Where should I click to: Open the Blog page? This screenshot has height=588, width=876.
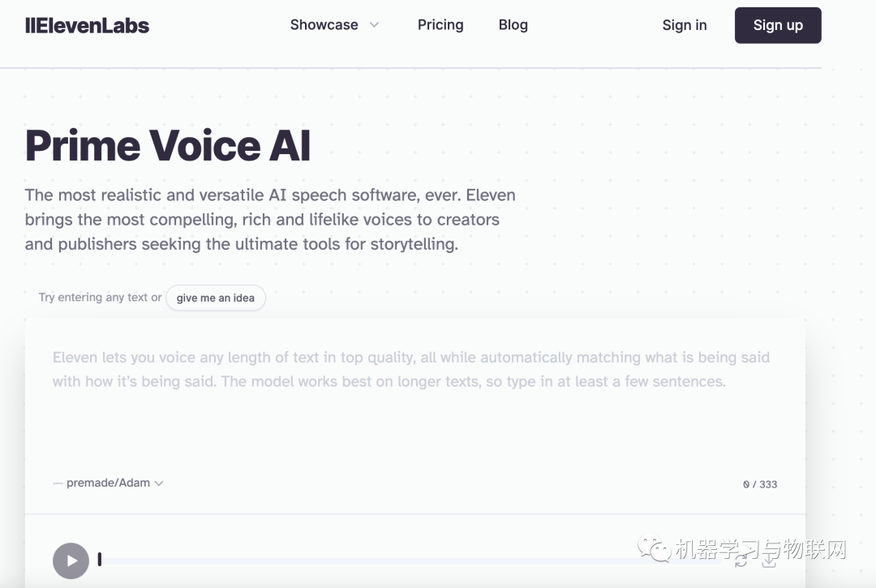(513, 25)
